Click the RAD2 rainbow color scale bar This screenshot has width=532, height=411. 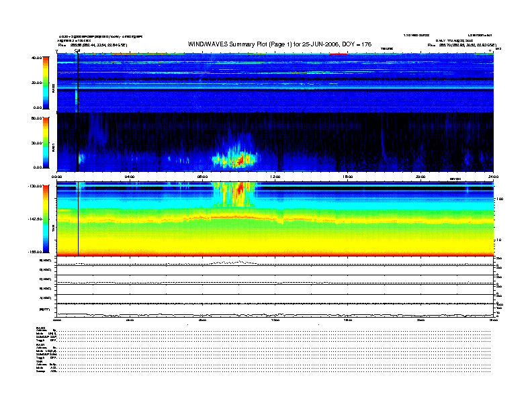pyautogui.click(x=46, y=83)
